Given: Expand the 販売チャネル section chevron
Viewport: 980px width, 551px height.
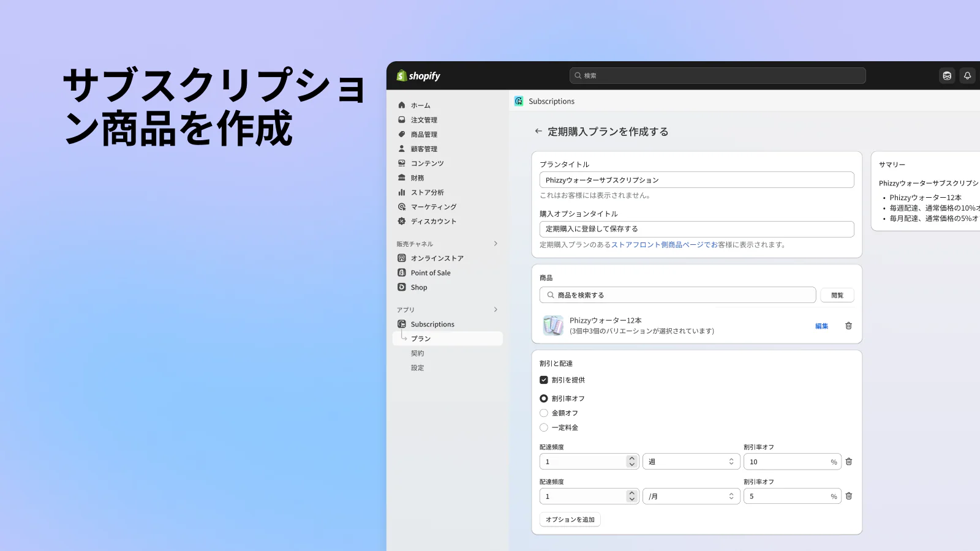Looking at the screenshot, I should click(496, 244).
